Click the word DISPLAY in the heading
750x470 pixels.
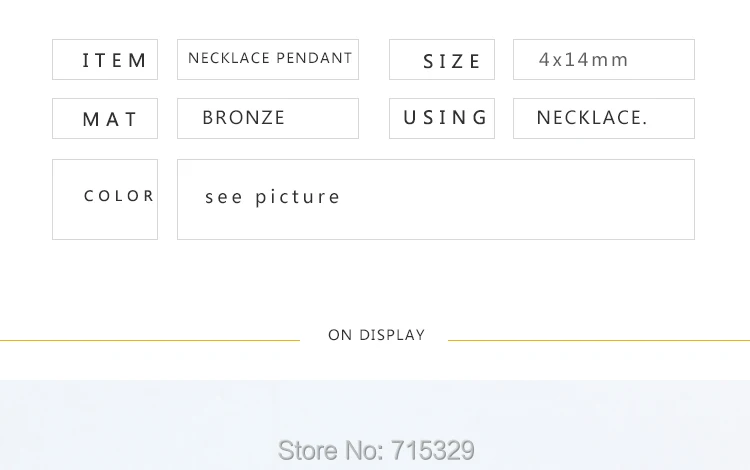392,335
